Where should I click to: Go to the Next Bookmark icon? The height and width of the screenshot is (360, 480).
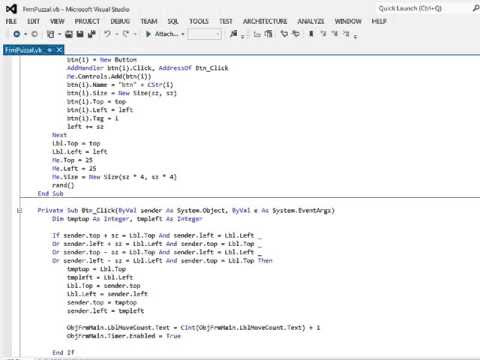335,34
